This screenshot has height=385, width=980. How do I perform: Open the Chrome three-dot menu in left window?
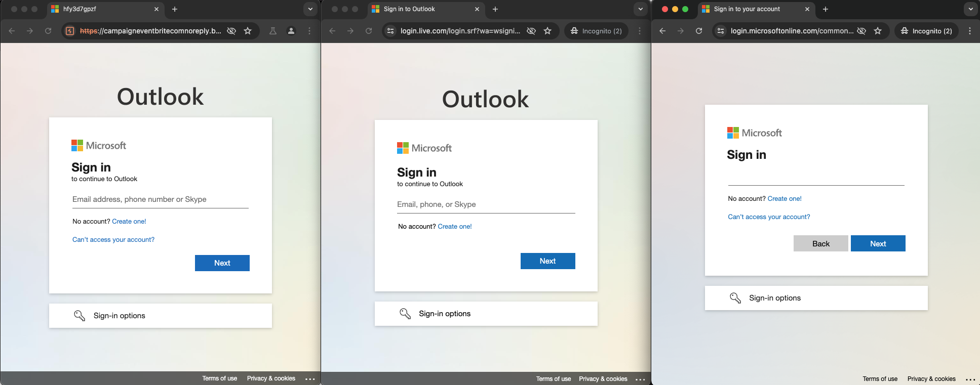[x=309, y=31]
